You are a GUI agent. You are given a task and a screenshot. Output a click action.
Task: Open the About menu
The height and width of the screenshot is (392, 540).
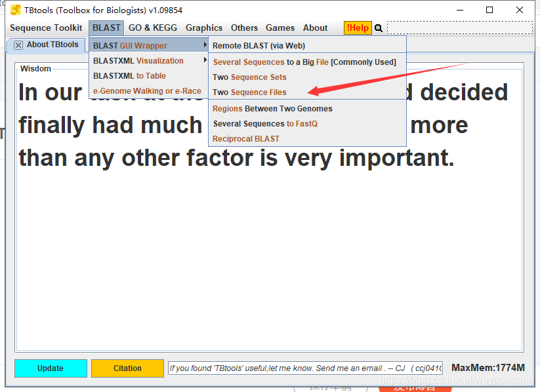[315, 28]
